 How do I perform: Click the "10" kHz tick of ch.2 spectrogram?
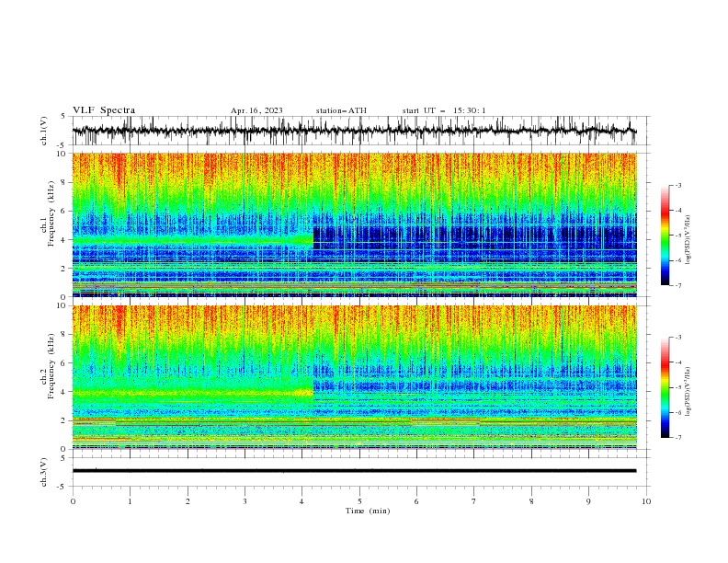coord(63,305)
